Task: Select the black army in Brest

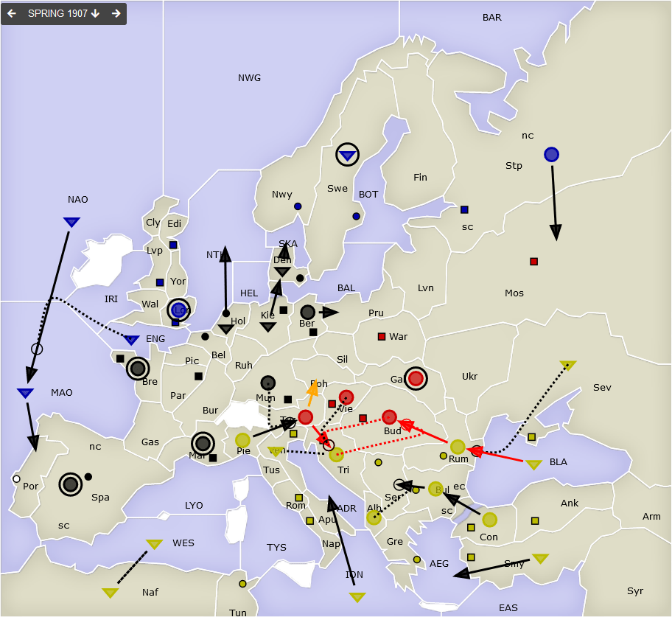Action: coord(138,368)
